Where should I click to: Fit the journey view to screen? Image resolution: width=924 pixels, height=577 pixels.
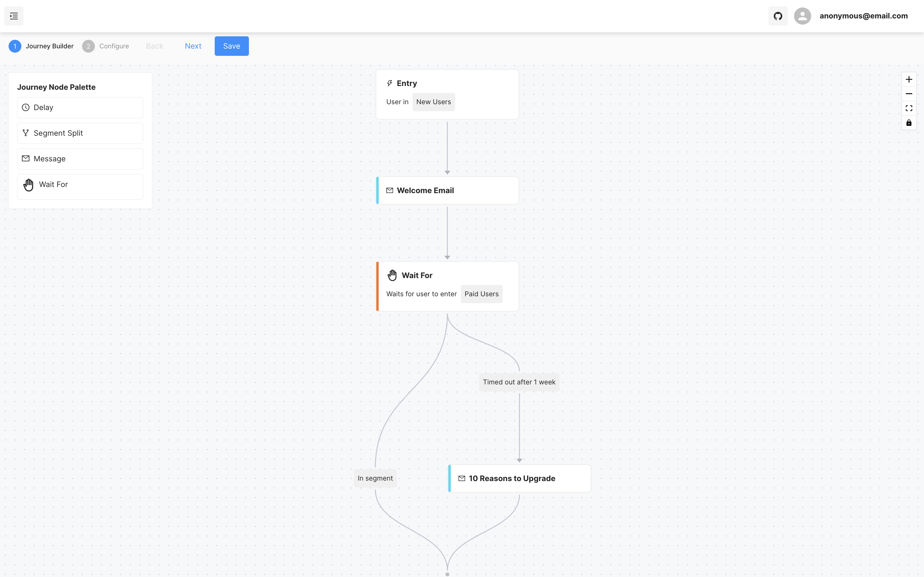click(909, 108)
